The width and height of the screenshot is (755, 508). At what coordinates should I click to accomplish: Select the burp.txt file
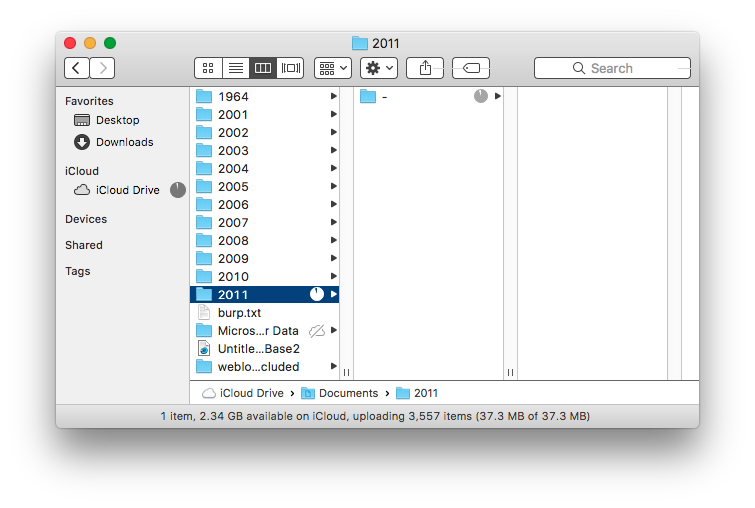pos(264,313)
